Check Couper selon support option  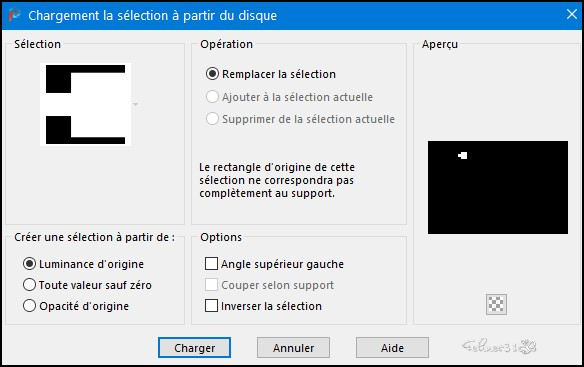[x=269, y=285]
